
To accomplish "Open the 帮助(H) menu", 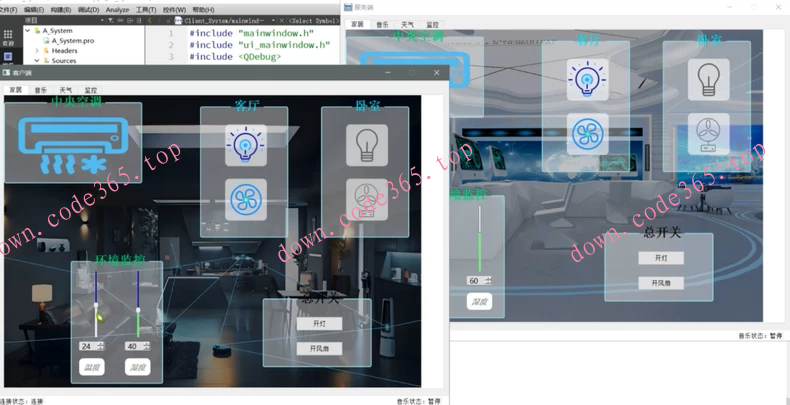I will tap(203, 10).
